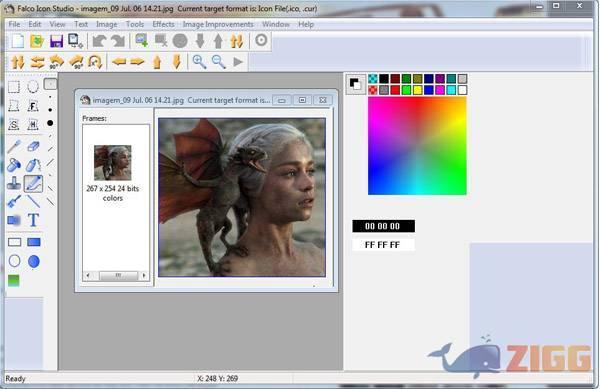Select the eraser tool
600x389 pixels.
(x=33, y=146)
